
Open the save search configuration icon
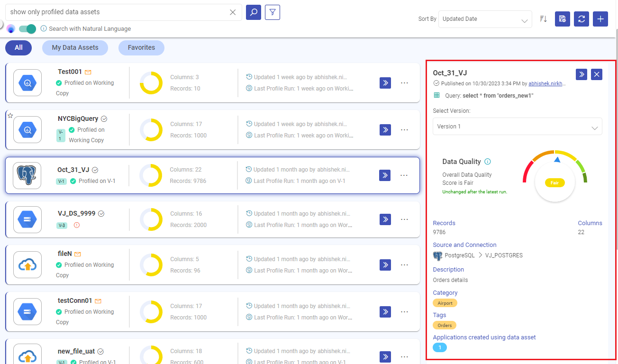562,19
